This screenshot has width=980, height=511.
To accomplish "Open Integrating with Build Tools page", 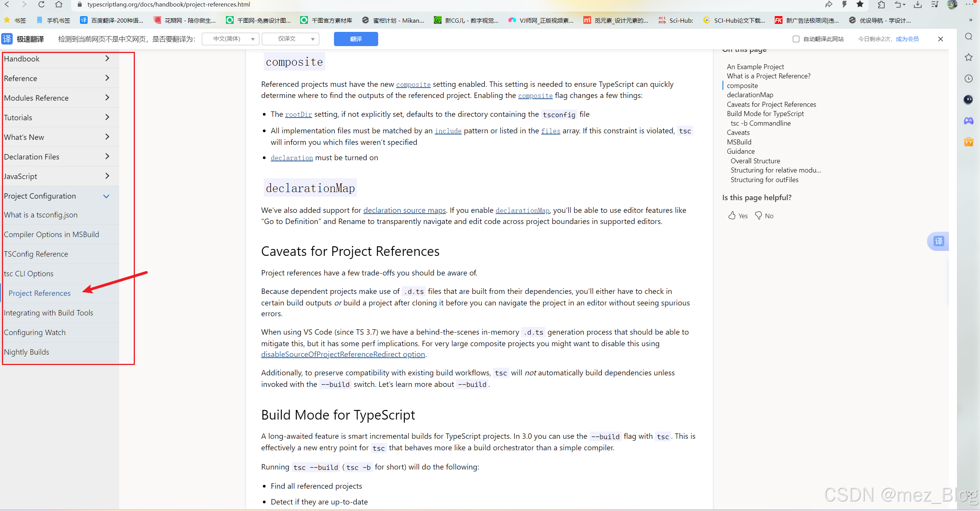I will (x=48, y=313).
